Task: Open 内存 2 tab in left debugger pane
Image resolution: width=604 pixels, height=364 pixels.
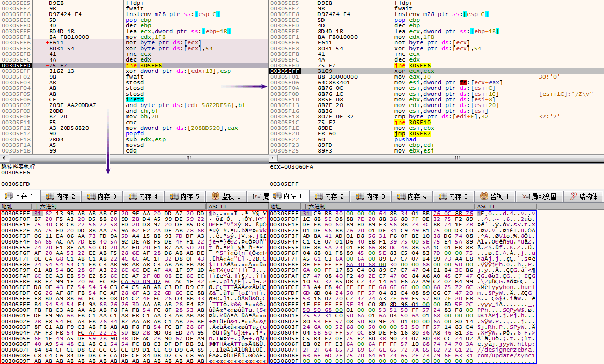Action: [x=60, y=196]
